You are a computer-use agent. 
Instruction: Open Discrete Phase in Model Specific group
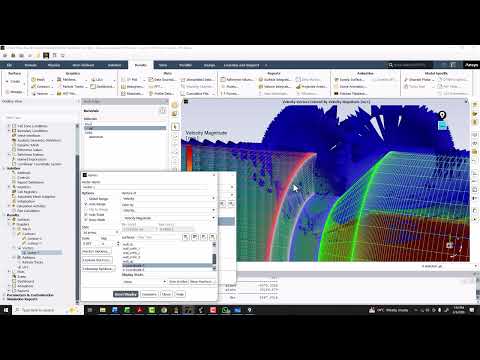coord(419,80)
